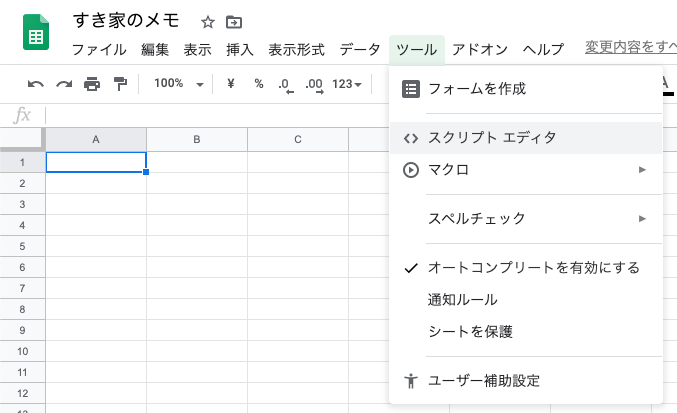Click the code brackets script icon
The height and width of the screenshot is (413, 677).
(x=411, y=138)
